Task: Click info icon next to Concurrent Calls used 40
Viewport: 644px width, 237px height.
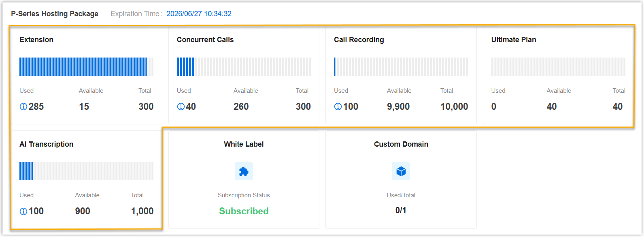Action: click(181, 107)
